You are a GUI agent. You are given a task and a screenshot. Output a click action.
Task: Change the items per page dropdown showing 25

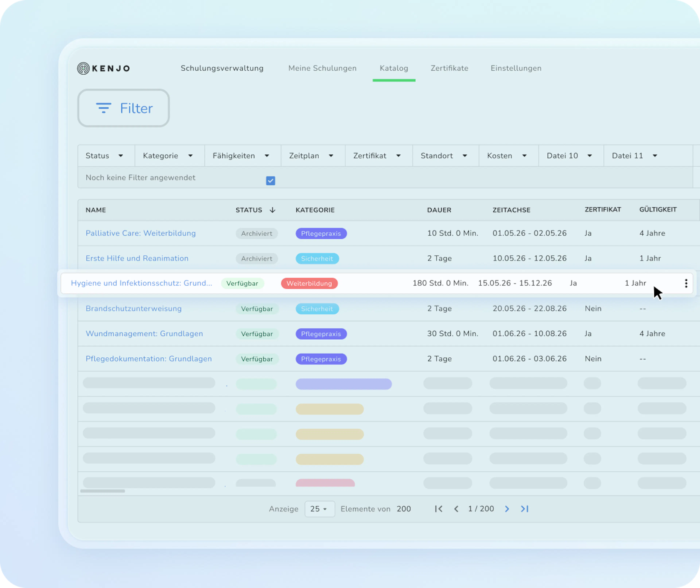coord(320,509)
